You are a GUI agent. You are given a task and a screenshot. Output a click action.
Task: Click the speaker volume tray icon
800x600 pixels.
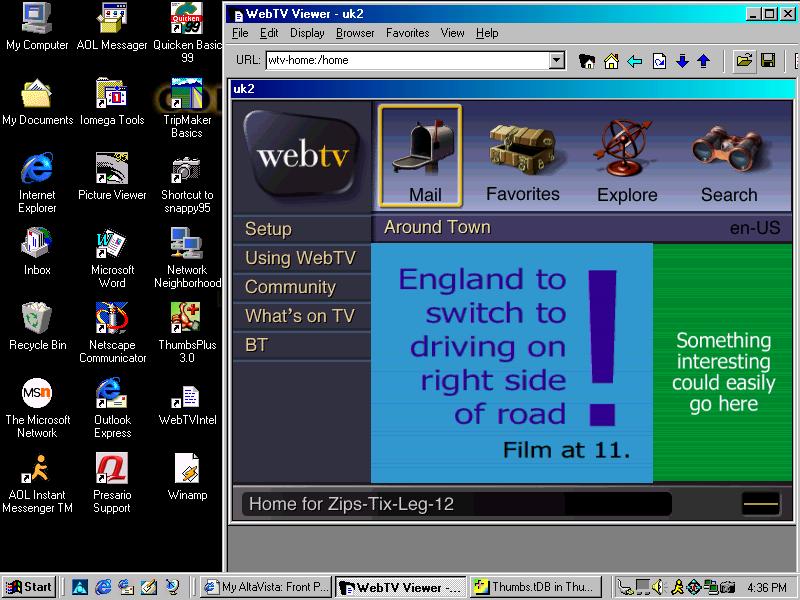(x=659, y=587)
